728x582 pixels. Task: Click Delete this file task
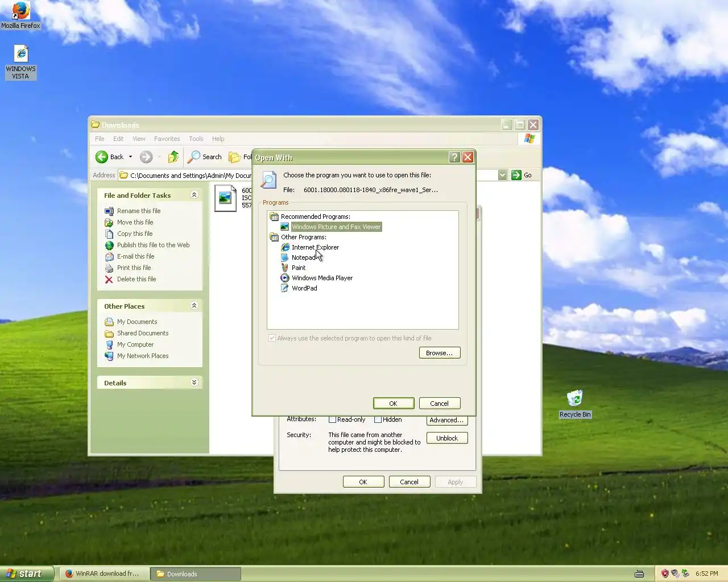point(136,279)
